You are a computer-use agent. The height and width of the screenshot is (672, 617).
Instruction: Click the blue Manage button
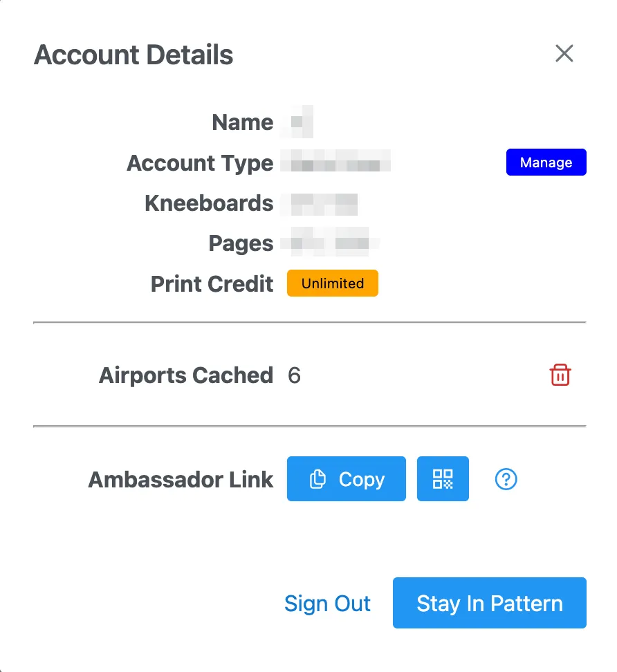546,162
